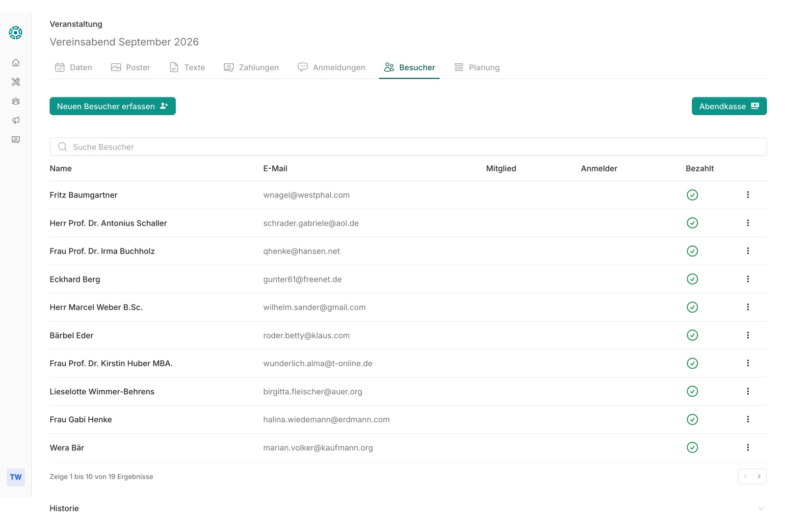Open row menu for Frau Prof. Dr. Irma Buchholz
785x532 pixels.
pyautogui.click(x=748, y=251)
